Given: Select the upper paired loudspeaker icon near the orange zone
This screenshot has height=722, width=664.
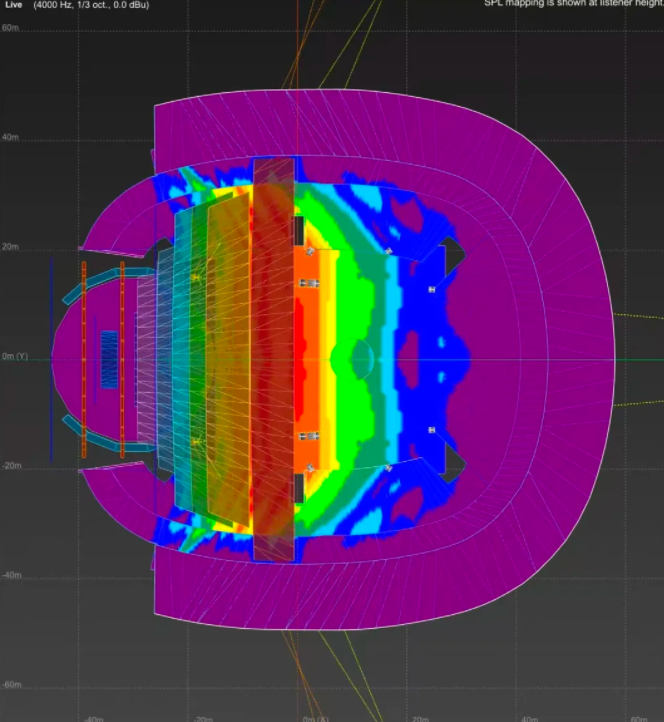Looking at the screenshot, I should click(x=310, y=284).
